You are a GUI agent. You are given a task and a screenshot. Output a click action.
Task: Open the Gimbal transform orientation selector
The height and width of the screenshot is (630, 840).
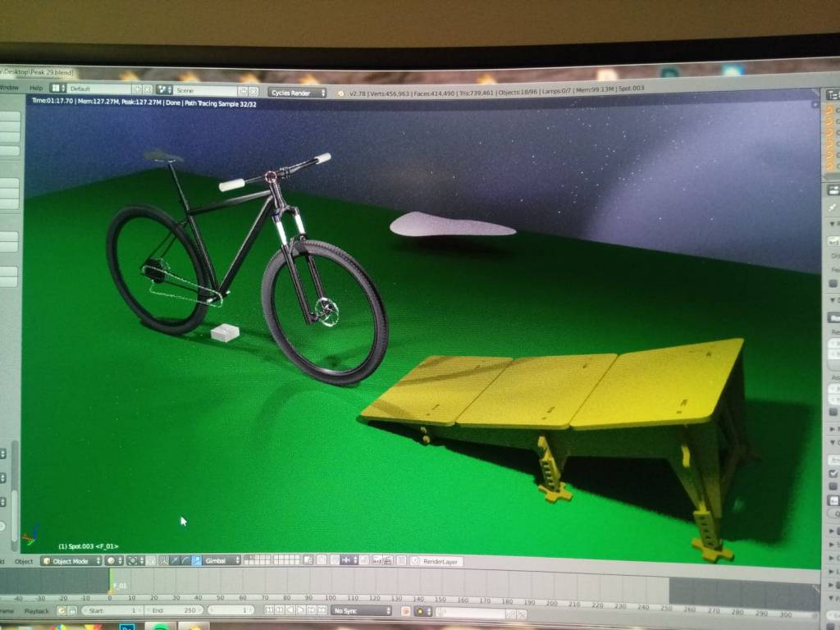(x=222, y=560)
